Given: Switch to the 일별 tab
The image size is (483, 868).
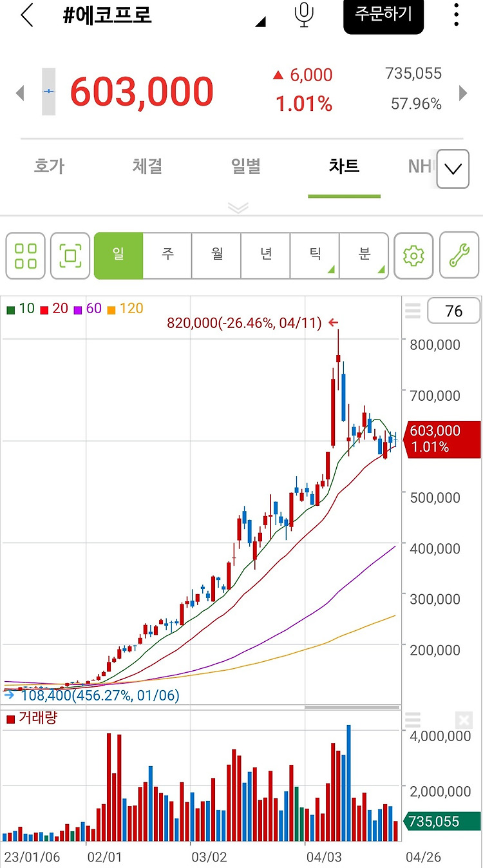Looking at the screenshot, I should pos(246,167).
